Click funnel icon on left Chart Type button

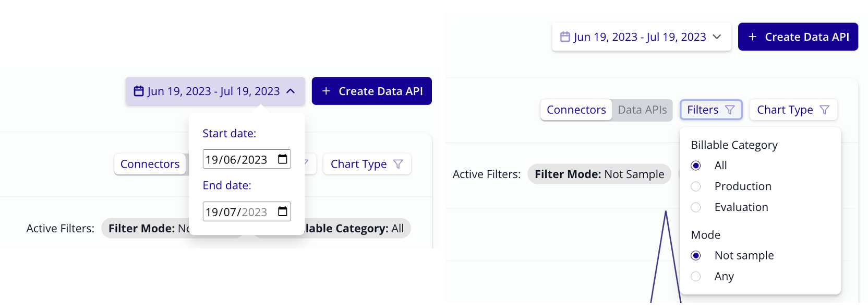[398, 164]
